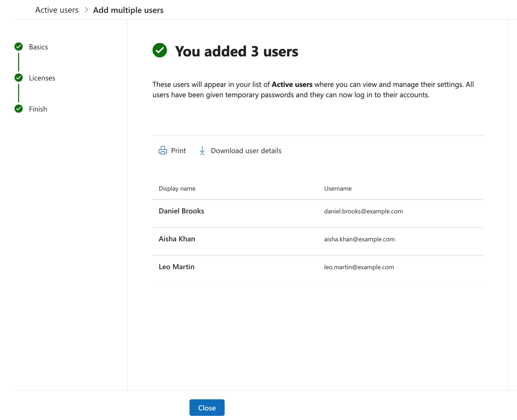Click the Display name column header

pos(177,189)
